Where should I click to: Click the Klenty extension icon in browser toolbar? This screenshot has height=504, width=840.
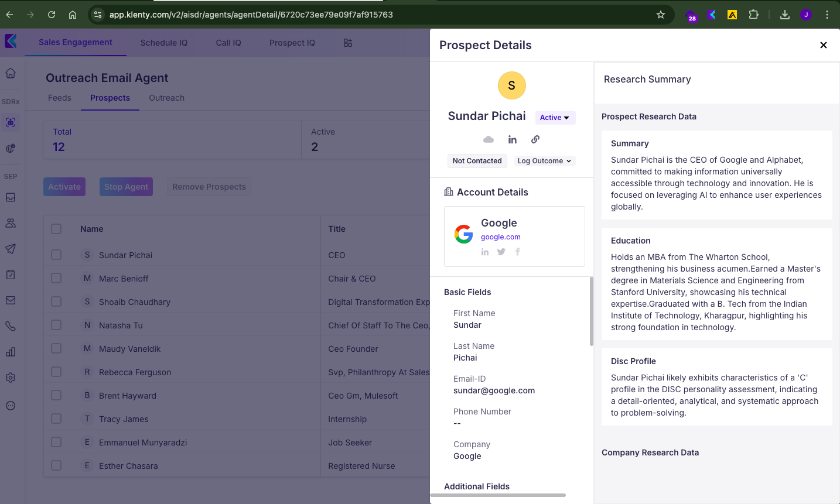click(x=712, y=15)
